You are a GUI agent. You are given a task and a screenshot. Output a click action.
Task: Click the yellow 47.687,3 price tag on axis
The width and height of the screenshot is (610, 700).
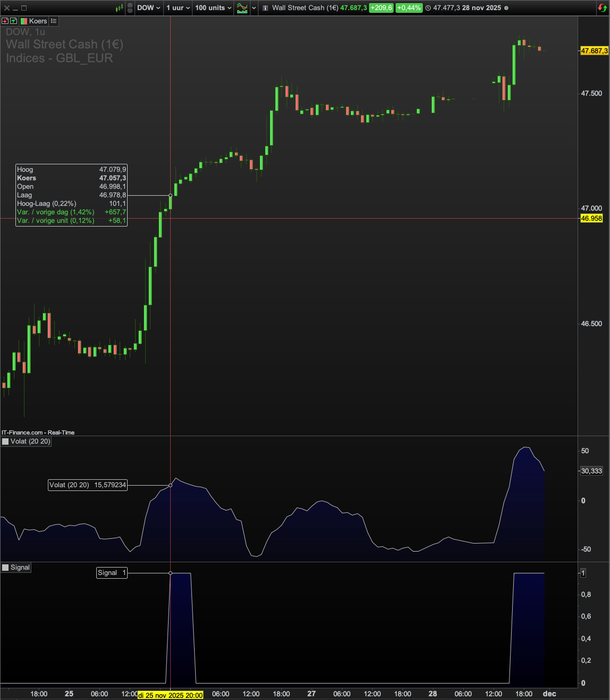[x=594, y=51]
